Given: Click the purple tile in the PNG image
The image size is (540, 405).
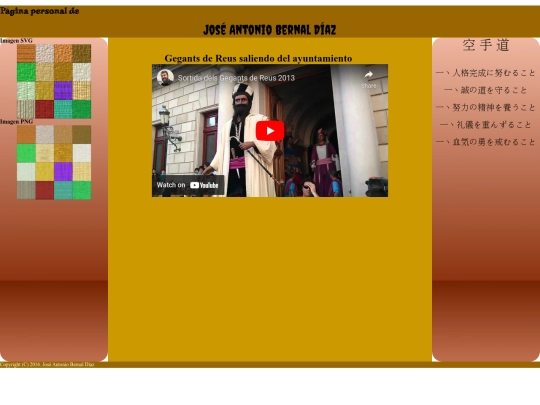Looking at the screenshot, I should 63,172.
